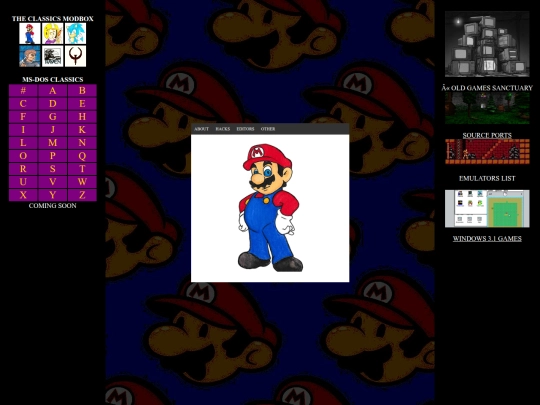Select the letter Q tile

(x=82, y=156)
